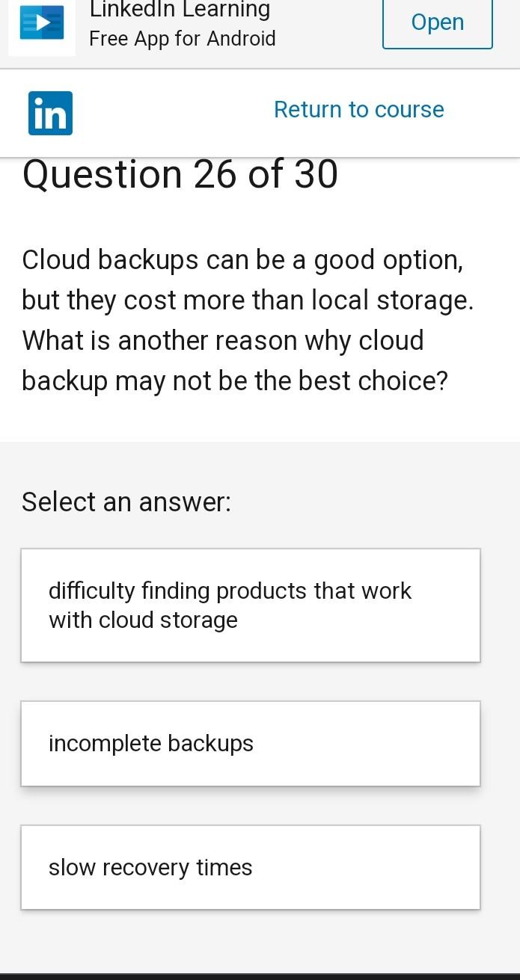Select 'incomplete backups' as your answer
520x980 pixels.
(x=250, y=743)
